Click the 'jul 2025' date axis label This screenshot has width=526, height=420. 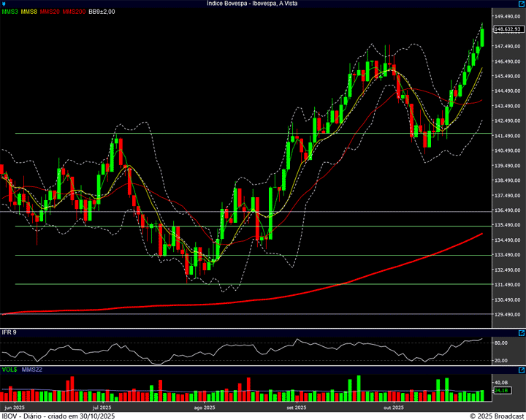point(102,407)
